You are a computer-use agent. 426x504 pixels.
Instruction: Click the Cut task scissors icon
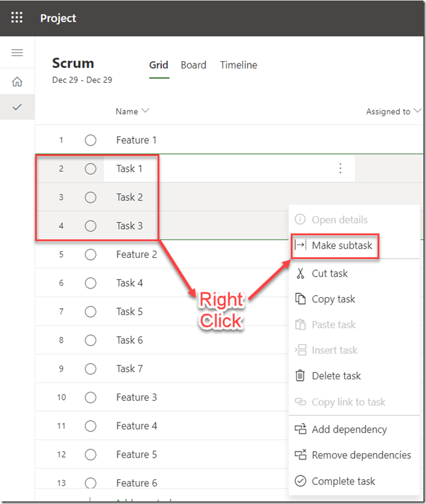(300, 274)
